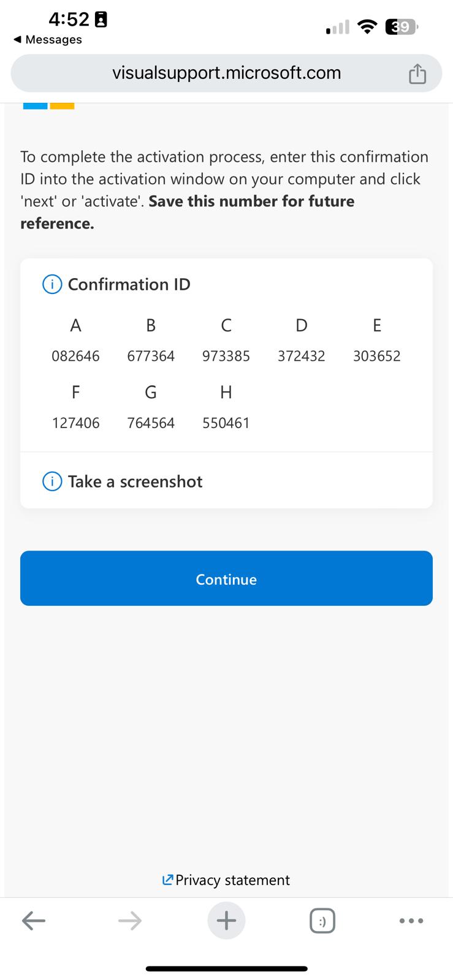Select block E number 303652

(377, 356)
